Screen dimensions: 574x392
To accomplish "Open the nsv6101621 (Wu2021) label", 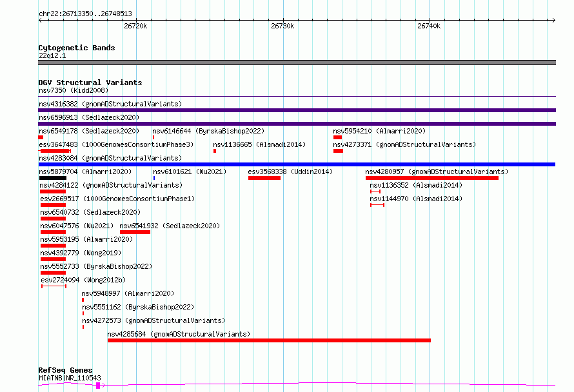I will pyautogui.click(x=190, y=171).
